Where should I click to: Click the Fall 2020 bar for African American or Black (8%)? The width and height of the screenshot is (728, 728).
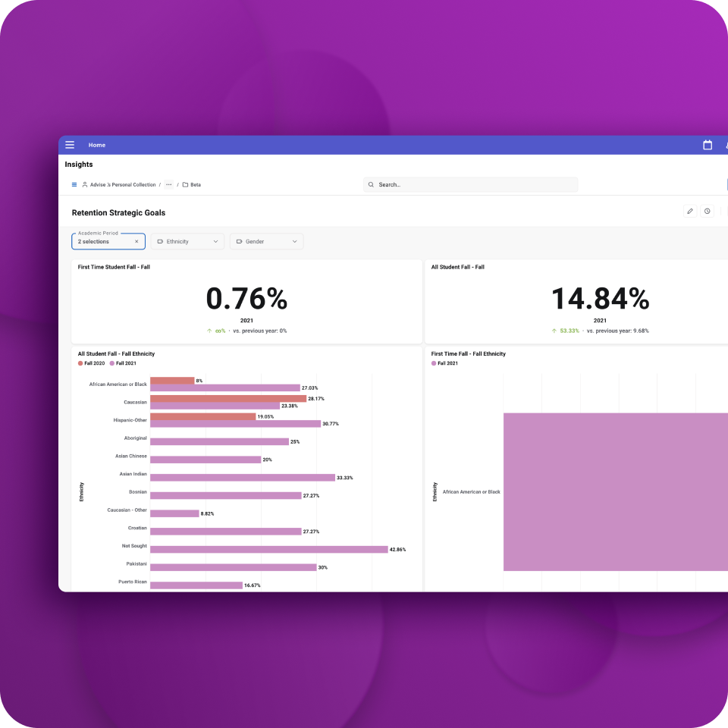coord(172,381)
